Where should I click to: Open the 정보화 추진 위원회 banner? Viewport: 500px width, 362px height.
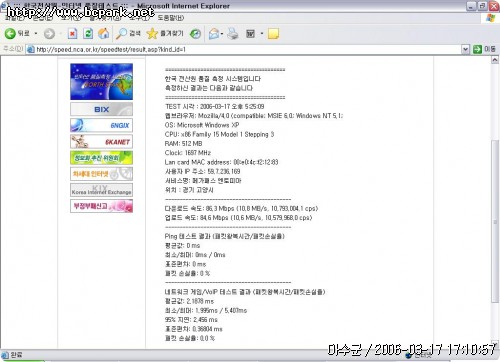click(x=101, y=158)
